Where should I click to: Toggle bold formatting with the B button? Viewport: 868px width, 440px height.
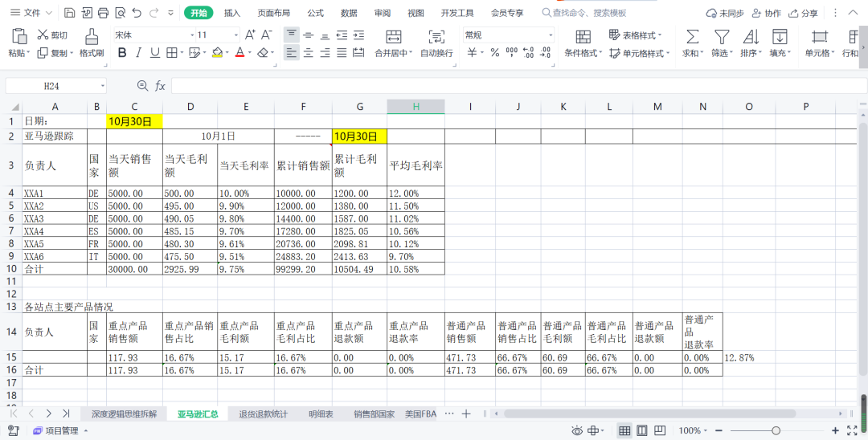[x=122, y=53]
